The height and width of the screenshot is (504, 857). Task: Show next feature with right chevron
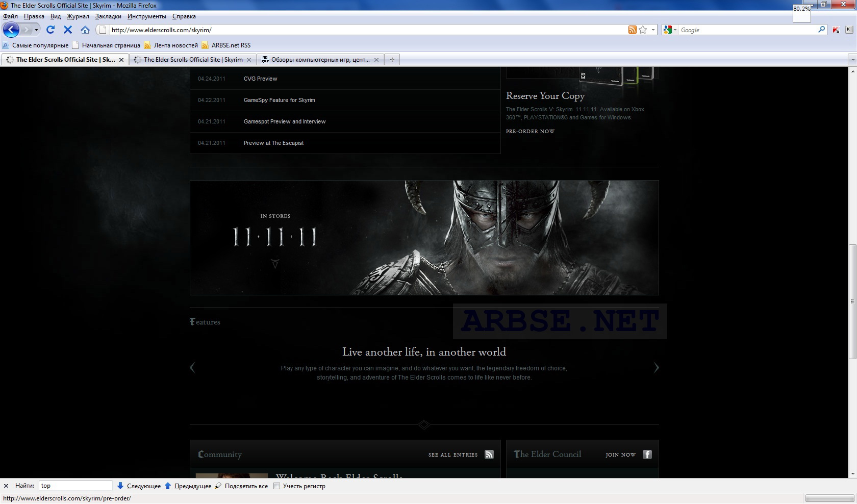[x=657, y=367]
